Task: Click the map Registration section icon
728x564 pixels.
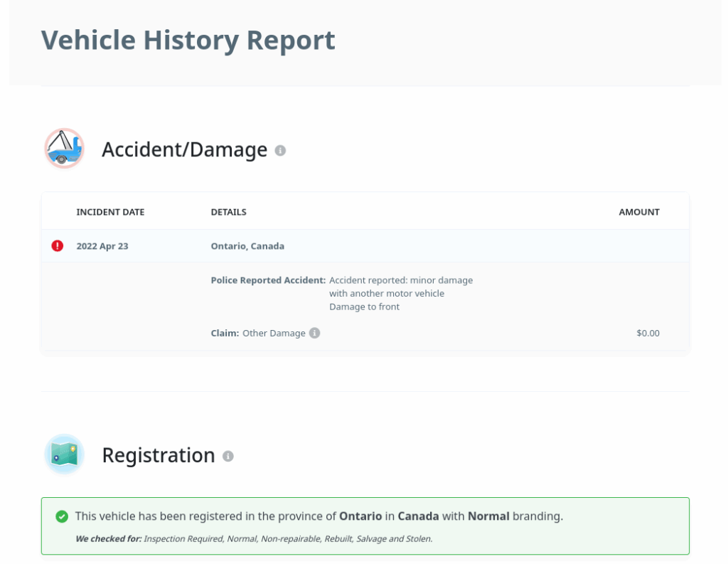Action: point(64,454)
